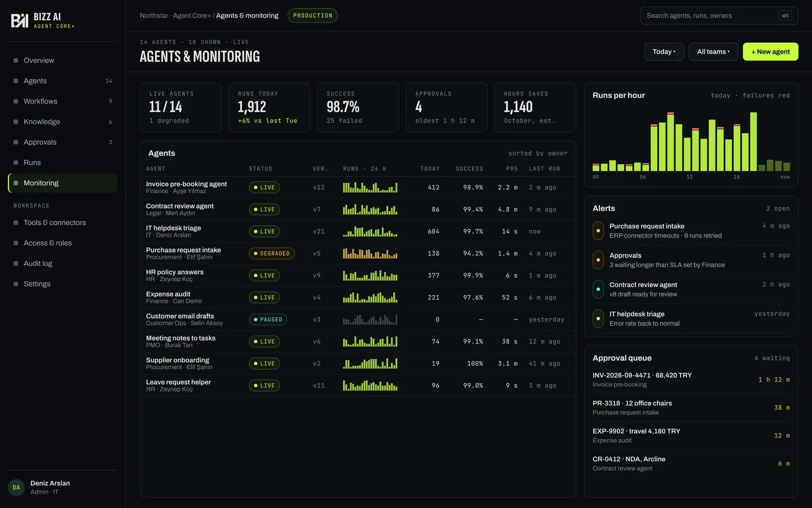This screenshot has height=508, width=812.
Task: Open the Live agents 11/14 stat card
Action: pos(180,107)
